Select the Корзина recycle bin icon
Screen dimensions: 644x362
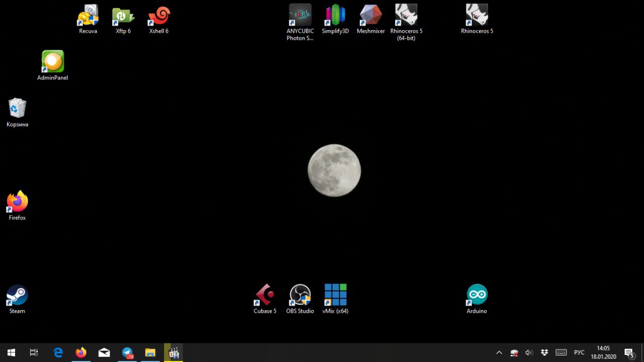coord(18,112)
